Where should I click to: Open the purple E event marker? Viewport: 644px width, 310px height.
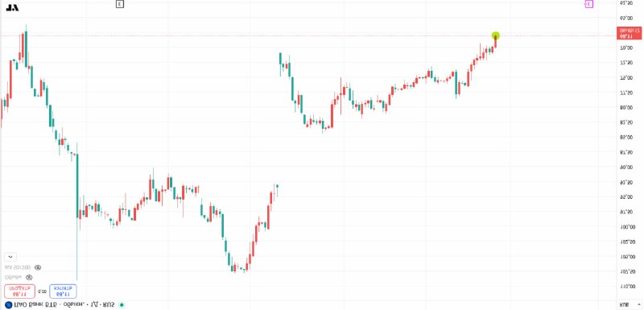coord(589,4)
